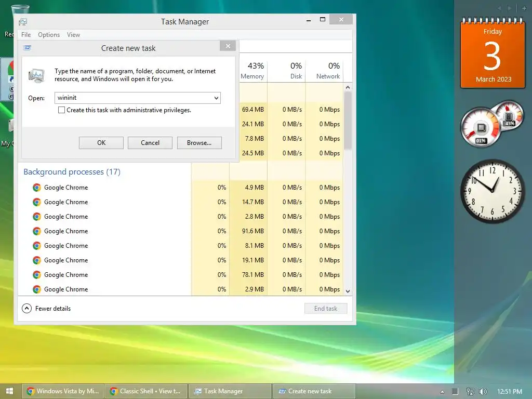532x399 pixels.
Task: Click the Create new task dialog icon
Action: point(28,48)
